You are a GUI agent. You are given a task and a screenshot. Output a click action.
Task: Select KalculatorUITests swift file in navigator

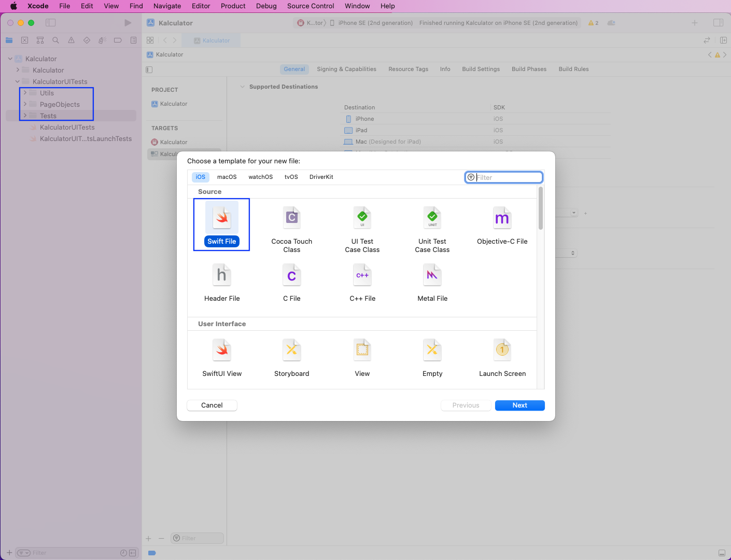coord(67,127)
